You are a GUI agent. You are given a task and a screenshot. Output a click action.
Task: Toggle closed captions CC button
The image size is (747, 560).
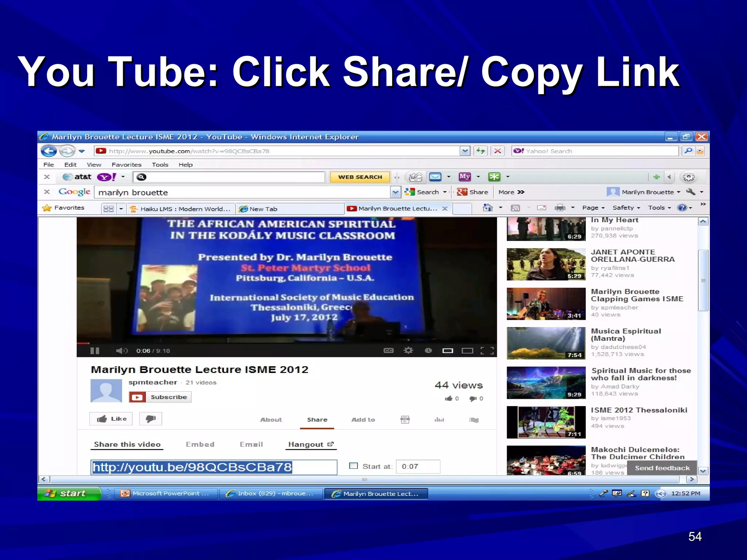tap(388, 351)
